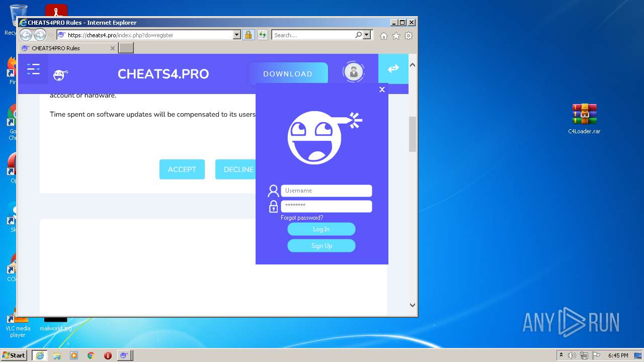Click the padlock icon beside the password field
The height and width of the screenshot is (362, 644).
pyautogui.click(x=273, y=206)
